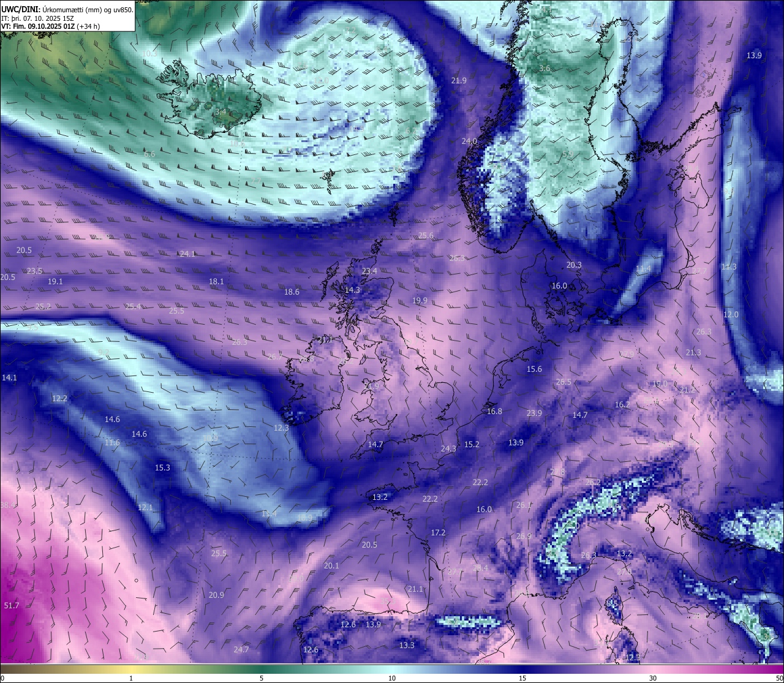Click the map value 3.6 over Scandinavia

(x=544, y=69)
